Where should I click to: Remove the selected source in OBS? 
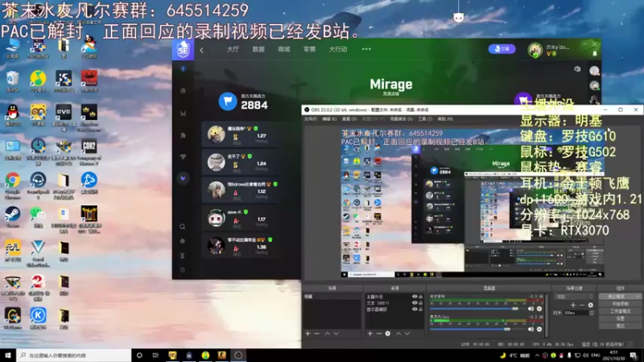(x=378, y=334)
